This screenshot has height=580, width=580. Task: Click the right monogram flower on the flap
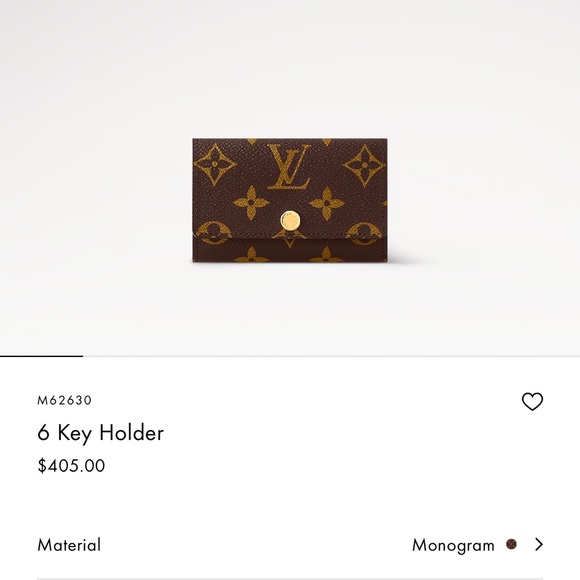pyautogui.click(x=365, y=165)
